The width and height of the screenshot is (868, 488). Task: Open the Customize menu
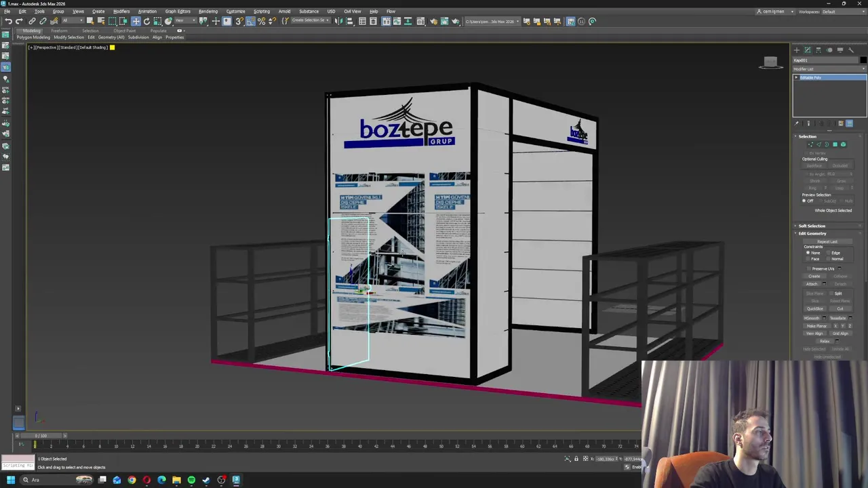coord(235,12)
